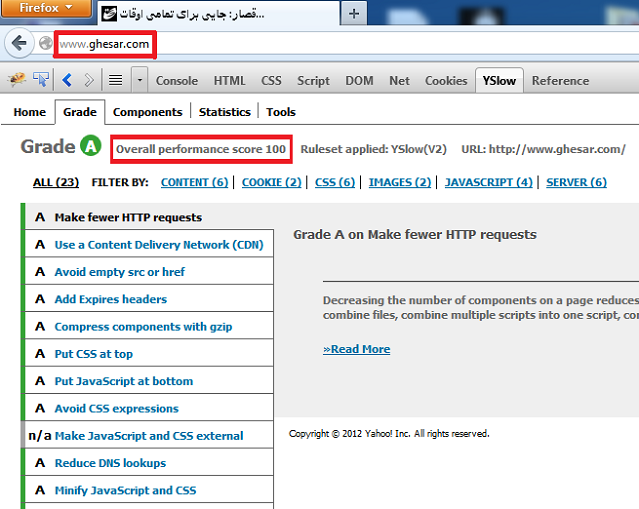Click the Copyright 2012 Yahoo! Inc. text
639x509 pixels.
pyautogui.click(x=389, y=434)
